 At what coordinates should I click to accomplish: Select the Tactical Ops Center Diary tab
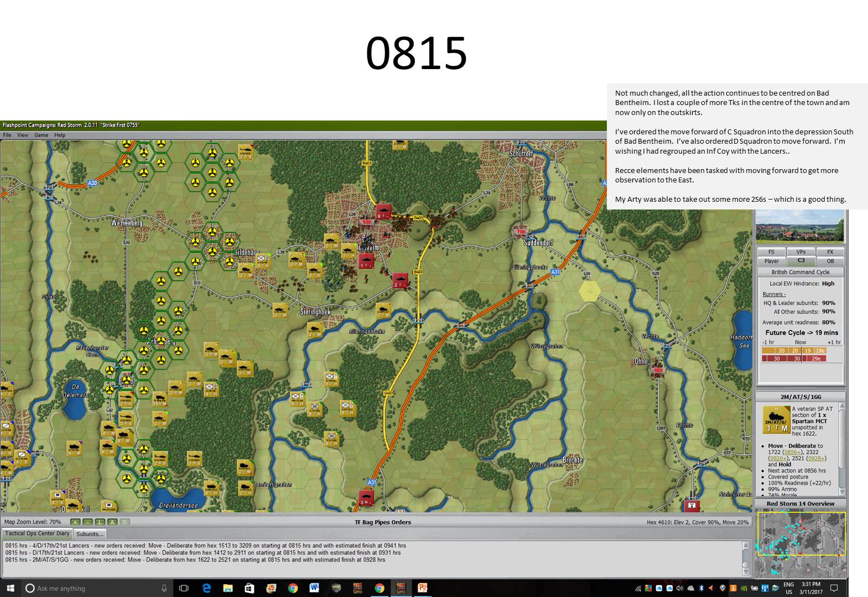37,533
